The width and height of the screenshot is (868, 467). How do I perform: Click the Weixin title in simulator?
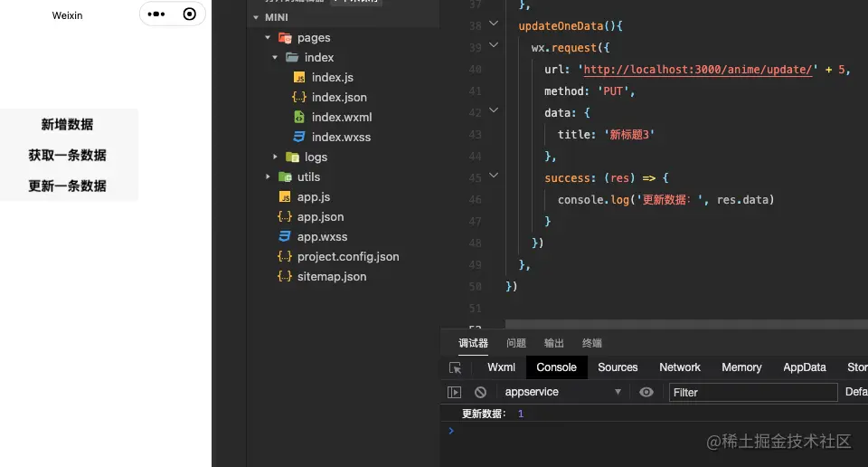(x=67, y=15)
